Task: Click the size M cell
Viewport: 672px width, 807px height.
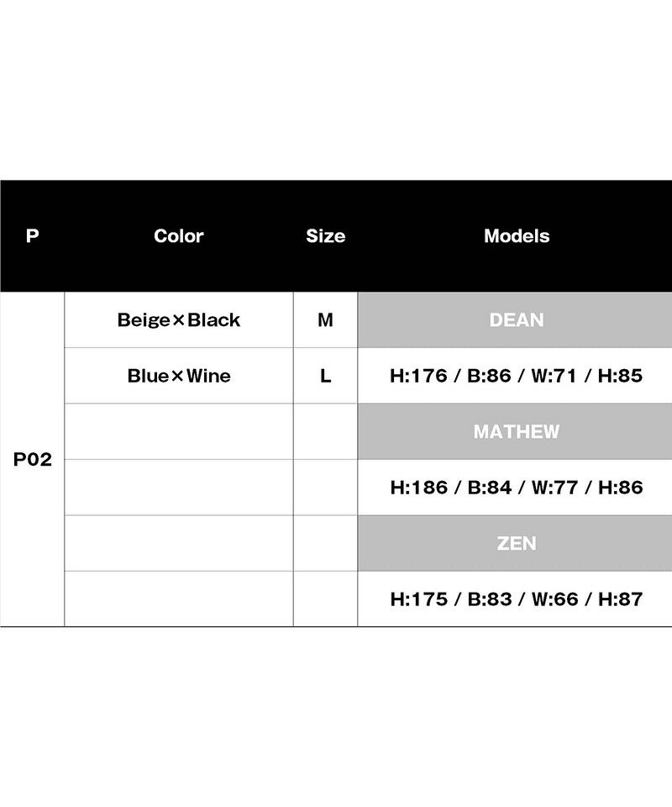Action: (325, 320)
